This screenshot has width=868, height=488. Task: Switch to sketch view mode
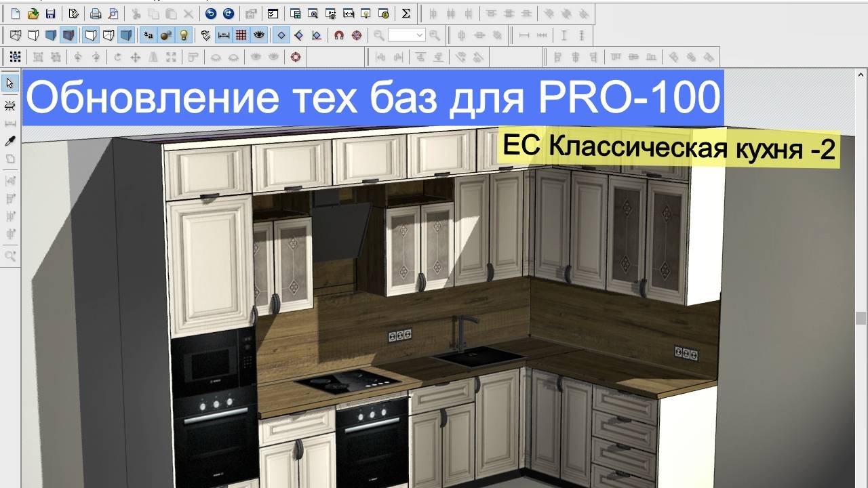point(33,35)
